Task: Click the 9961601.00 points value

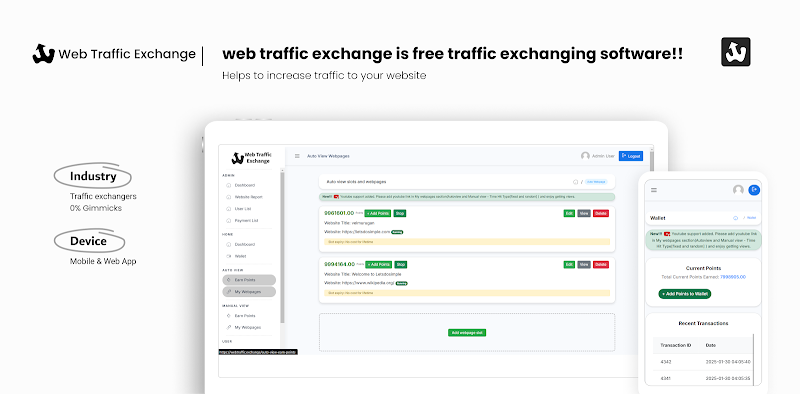Action: click(x=339, y=213)
